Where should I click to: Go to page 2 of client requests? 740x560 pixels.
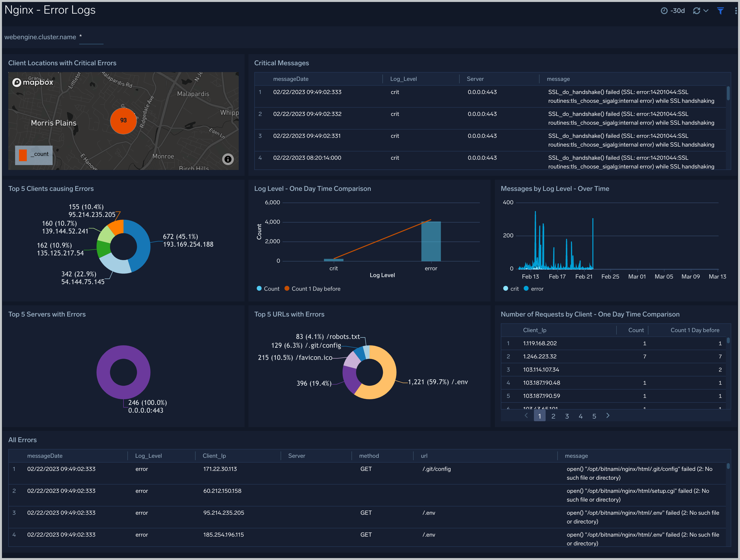click(x=553, y=416)
